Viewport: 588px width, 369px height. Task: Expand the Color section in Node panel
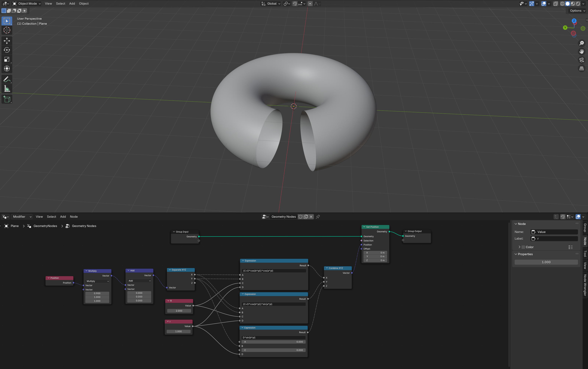tap(519, 247)
